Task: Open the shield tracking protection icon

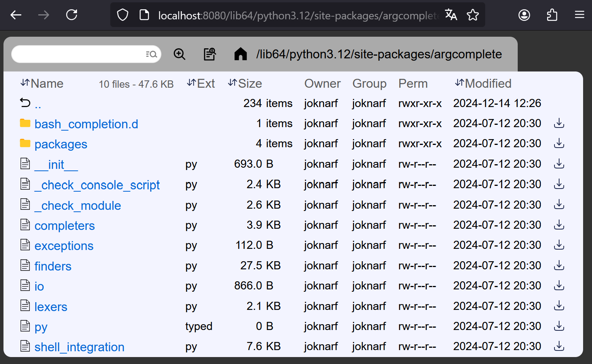Action: pos(123,15)
